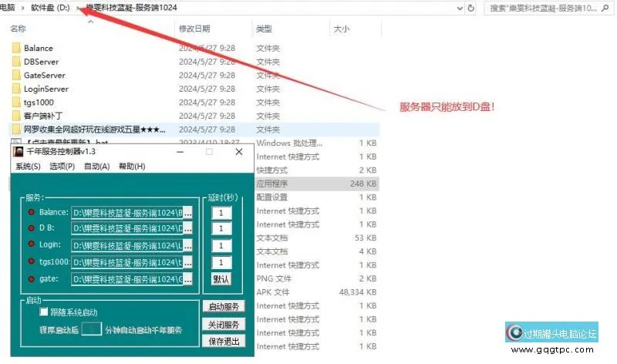Click the Login path input field

point(126,245)
